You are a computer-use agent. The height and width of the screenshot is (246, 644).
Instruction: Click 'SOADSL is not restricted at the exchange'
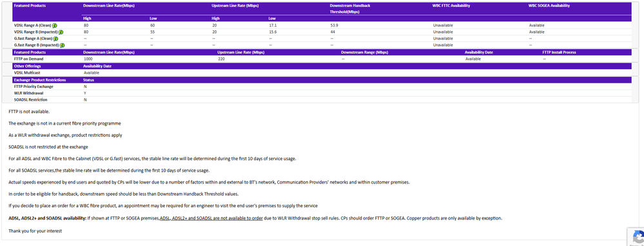(48, 147)
